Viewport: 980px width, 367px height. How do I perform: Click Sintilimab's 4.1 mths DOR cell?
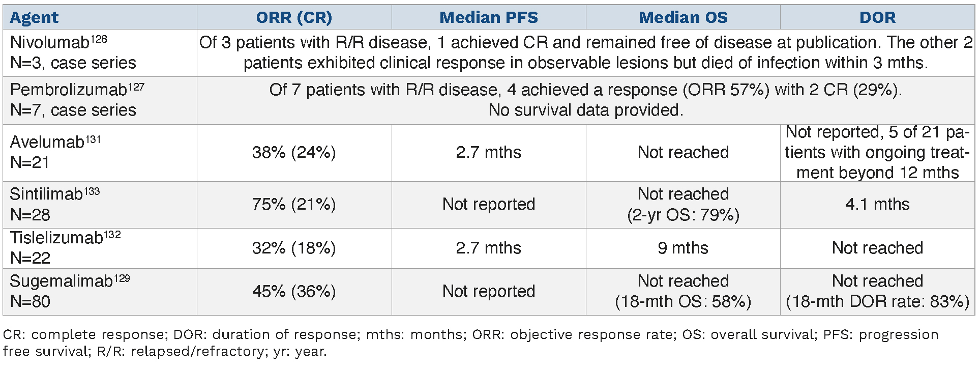[x=877, y=205]
